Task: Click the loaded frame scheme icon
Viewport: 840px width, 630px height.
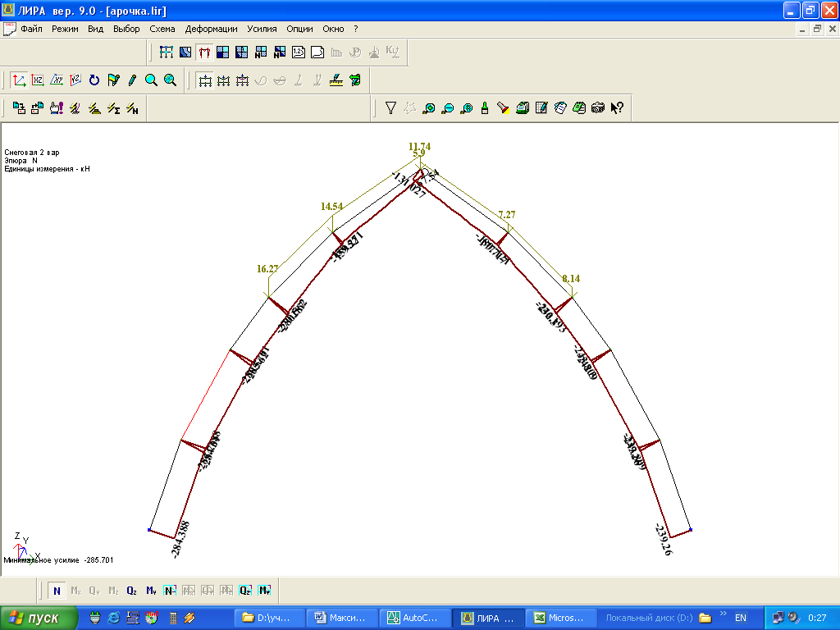Action: click(x=166, y=52)
